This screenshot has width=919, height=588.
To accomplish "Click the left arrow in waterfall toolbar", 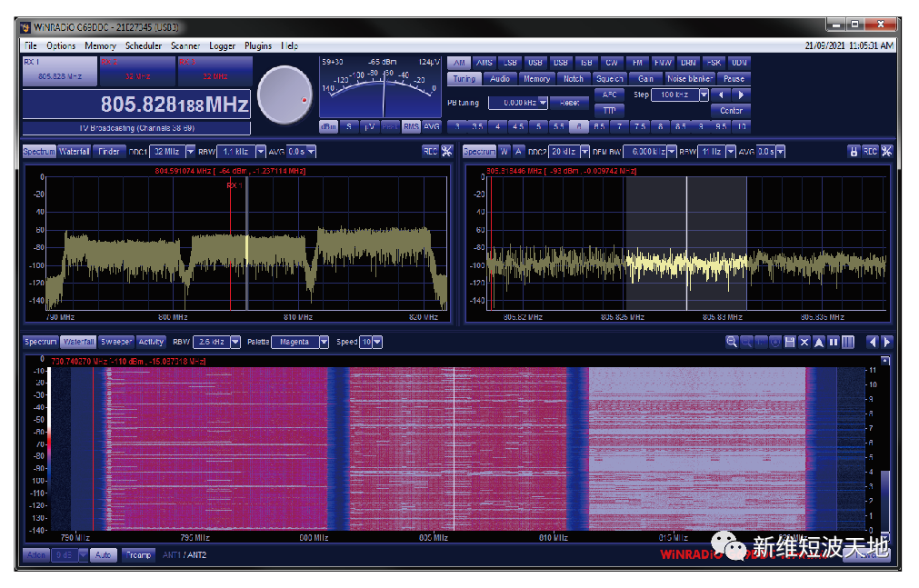I will [873, 342].
